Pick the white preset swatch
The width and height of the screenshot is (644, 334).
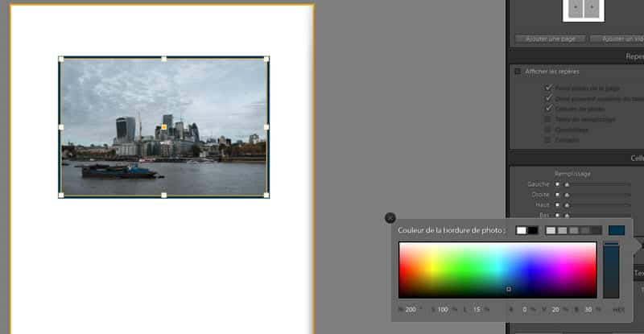521,230
